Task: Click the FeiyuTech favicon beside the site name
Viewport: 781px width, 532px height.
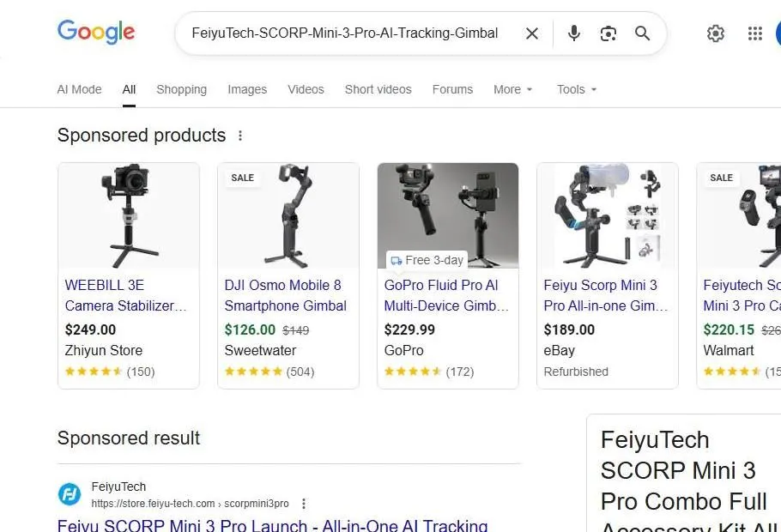Action: (x=69, y=493)
